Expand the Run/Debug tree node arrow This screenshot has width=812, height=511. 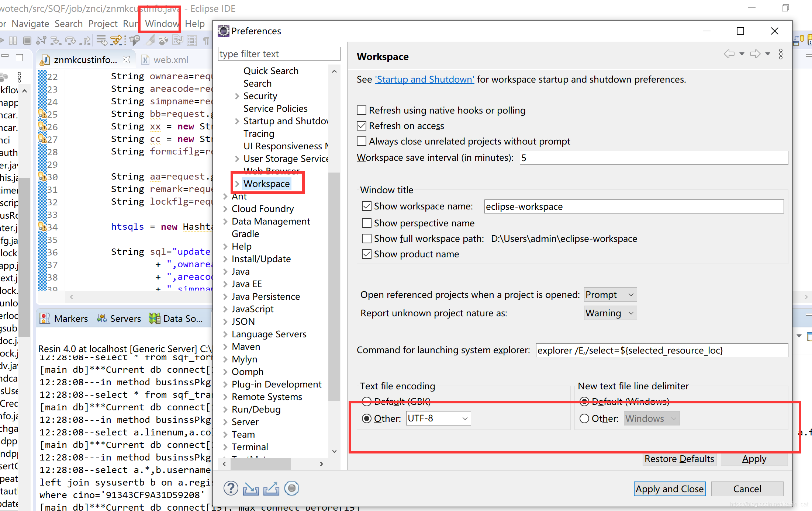click(x=225, y=409)
